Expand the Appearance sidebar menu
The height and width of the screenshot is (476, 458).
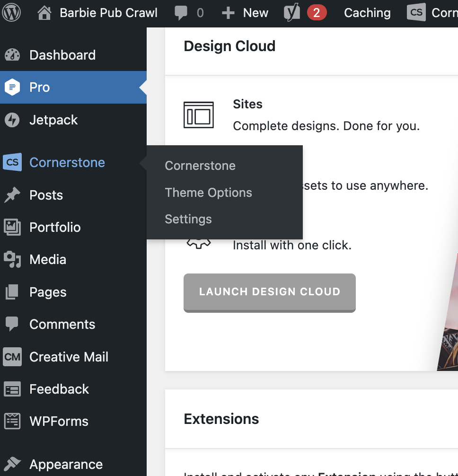66,464
